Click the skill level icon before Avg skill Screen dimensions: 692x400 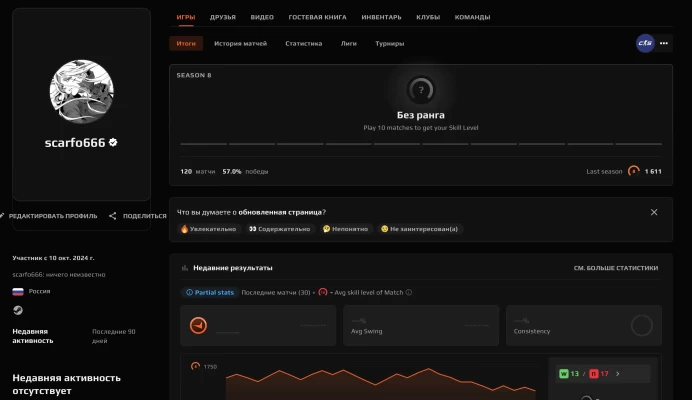pos(323,292)
